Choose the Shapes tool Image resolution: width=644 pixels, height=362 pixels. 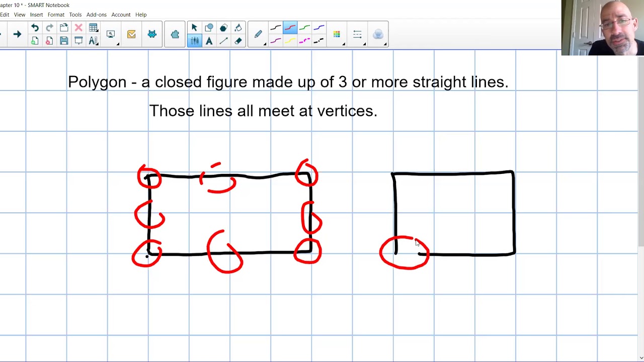[209, 28]
